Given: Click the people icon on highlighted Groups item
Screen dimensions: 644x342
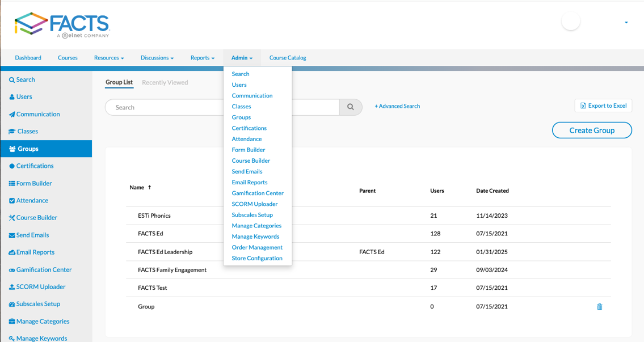Looking at the screenshot, I should tap(12, 149).
